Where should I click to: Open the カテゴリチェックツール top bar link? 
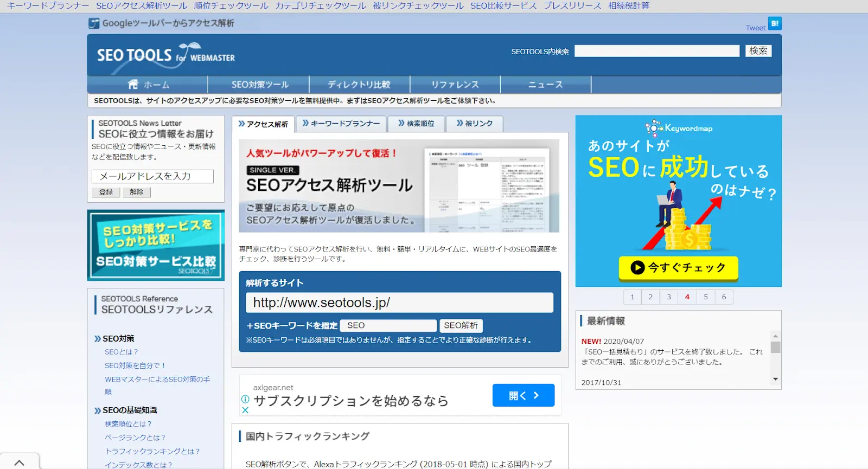pyautogui.click(x=321, y=6)
